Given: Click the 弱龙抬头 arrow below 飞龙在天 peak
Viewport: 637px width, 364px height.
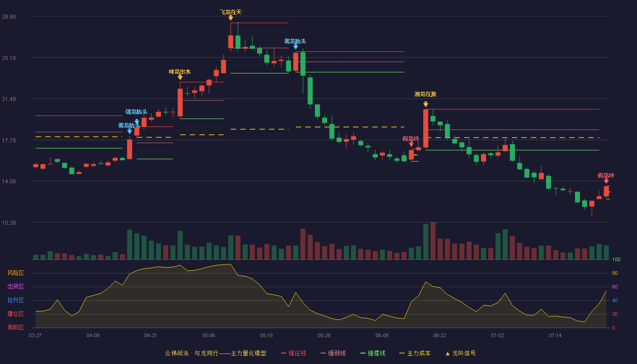Looking at the screenshot, I should click(x=296, y=46).
